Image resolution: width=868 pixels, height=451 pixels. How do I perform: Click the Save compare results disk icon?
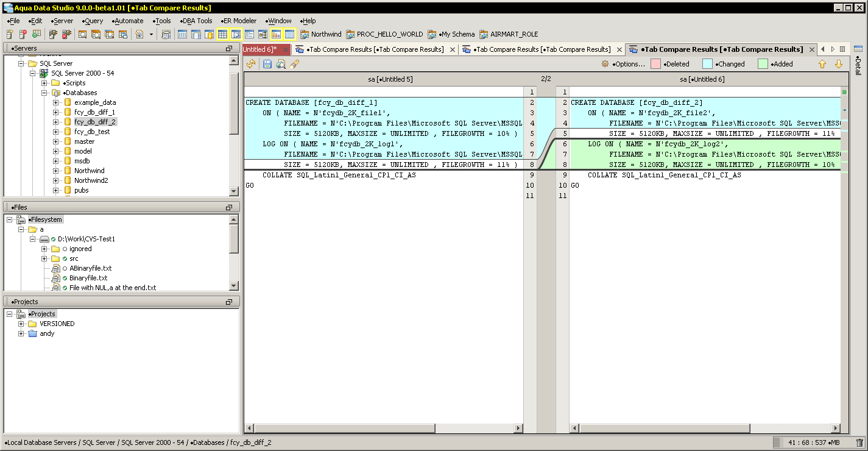(267, 63)
